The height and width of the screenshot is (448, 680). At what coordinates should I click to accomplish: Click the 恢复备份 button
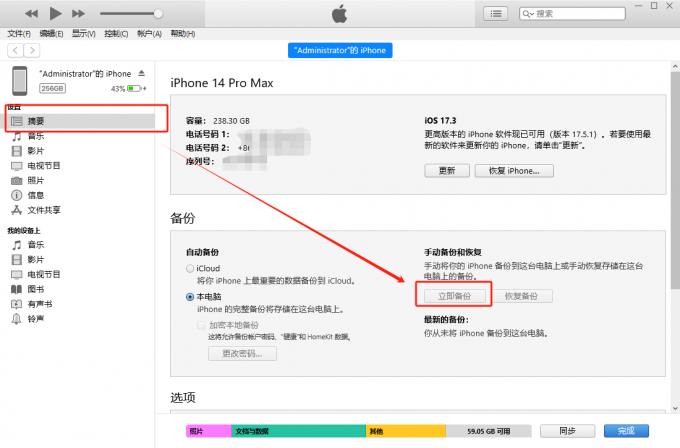click(x=521, y=296)
